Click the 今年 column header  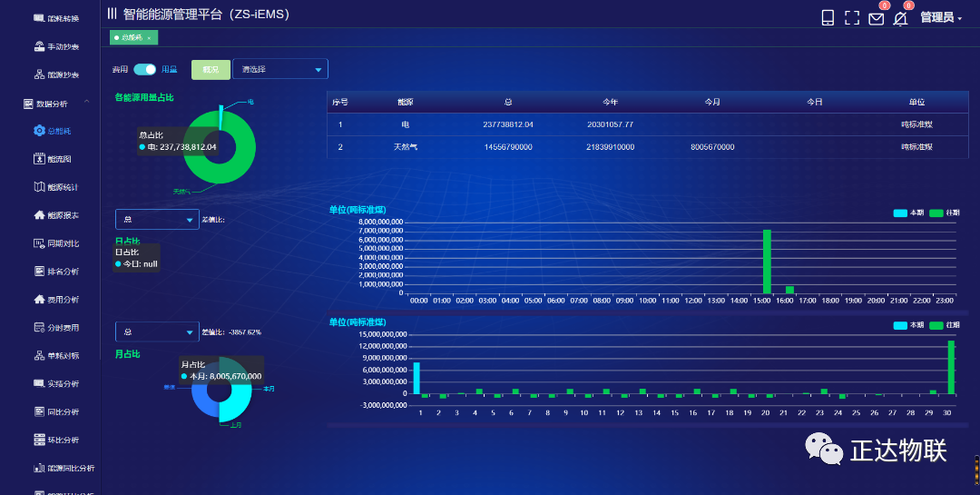pos(610,102)
